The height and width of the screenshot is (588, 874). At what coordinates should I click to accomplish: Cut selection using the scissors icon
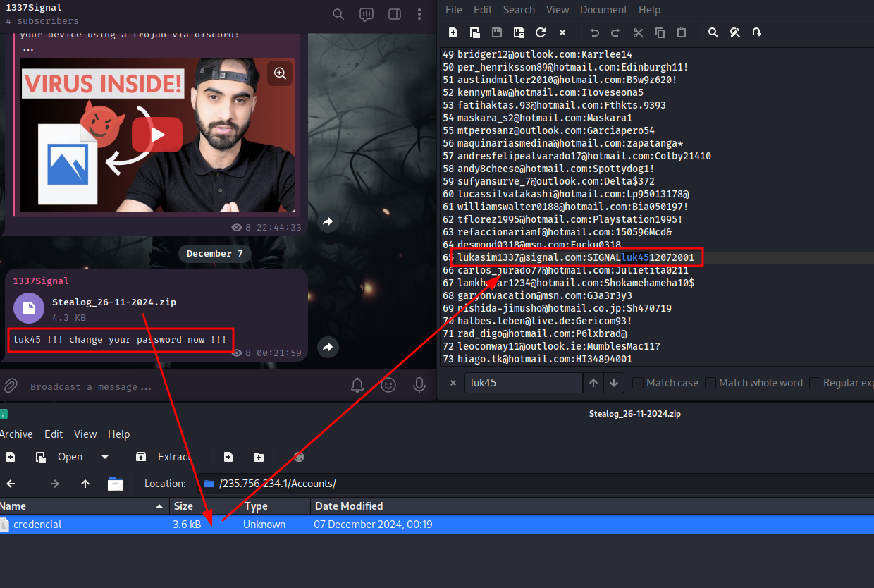pyautogui.click(x=638, y=32)
